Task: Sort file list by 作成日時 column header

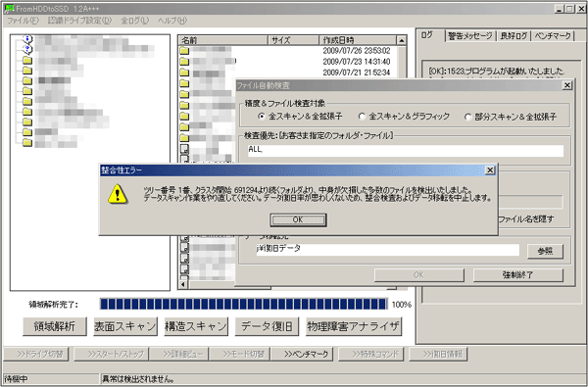Action: [358, 40]
